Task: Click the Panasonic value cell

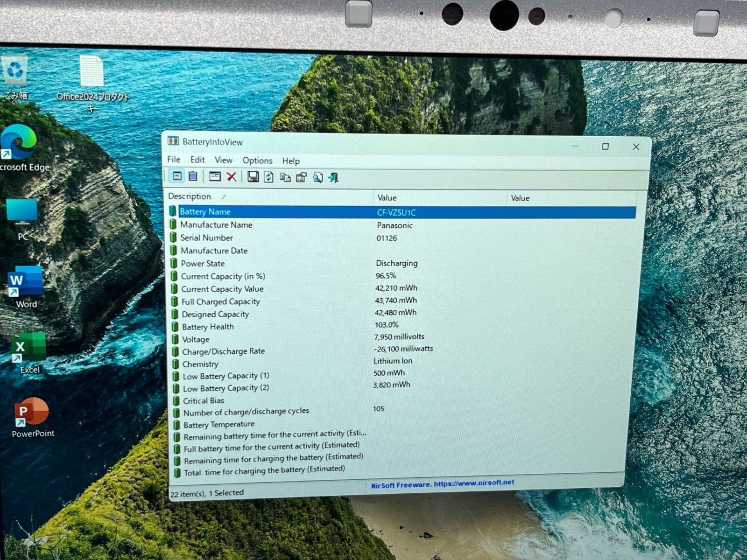Action: [395, 225]
